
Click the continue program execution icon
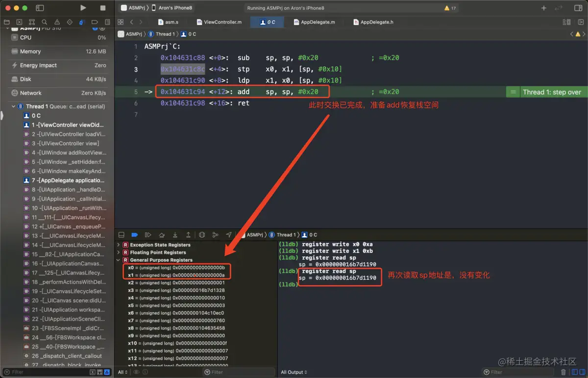148,235
